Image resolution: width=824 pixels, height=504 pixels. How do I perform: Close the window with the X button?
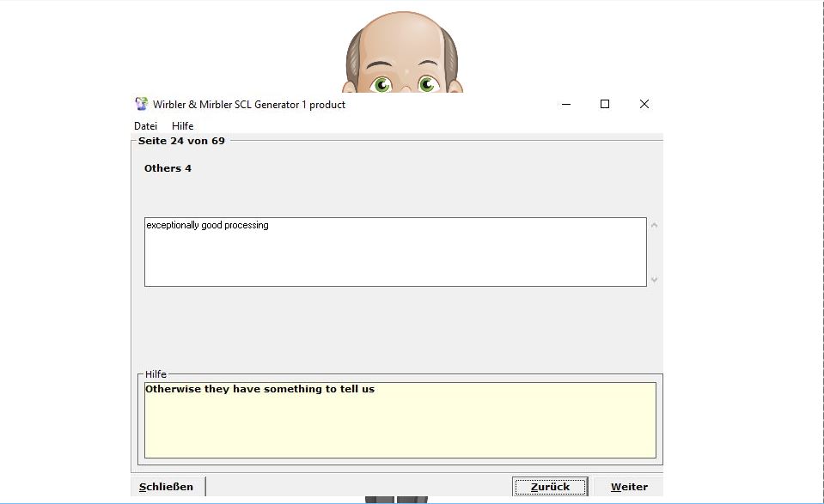(644, 104)
